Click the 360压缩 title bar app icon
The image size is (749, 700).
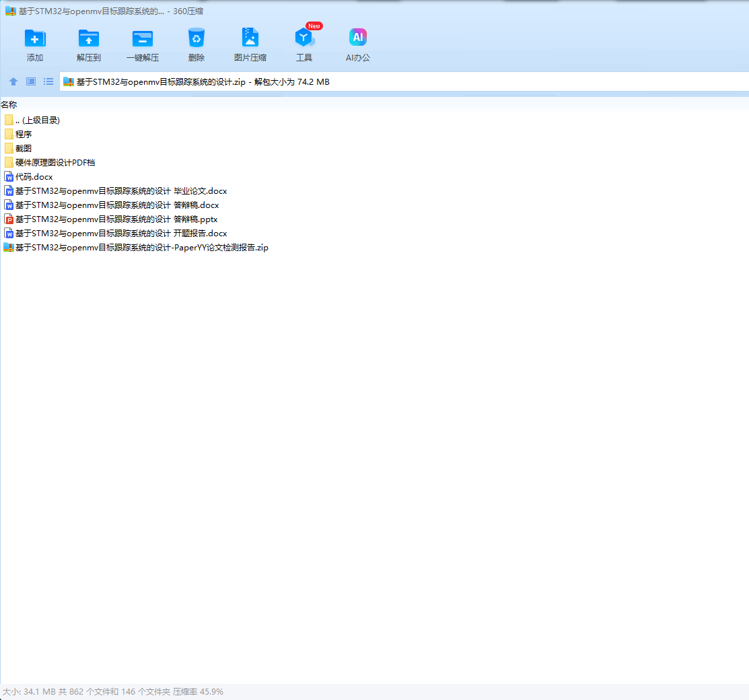[x=11, y=11]
